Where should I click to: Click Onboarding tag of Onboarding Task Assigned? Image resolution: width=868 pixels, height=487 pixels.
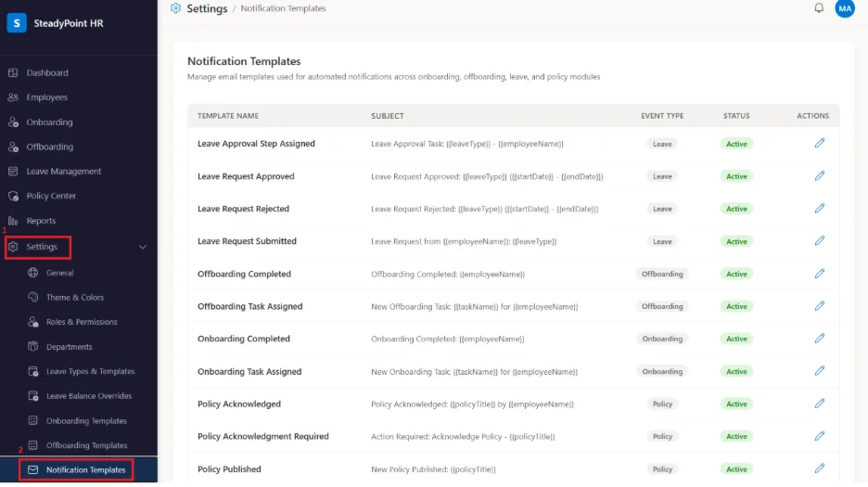[662, 371]
